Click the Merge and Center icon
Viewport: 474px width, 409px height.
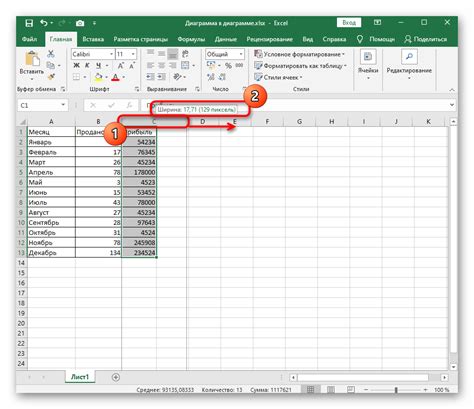pyautogui.click(x=185, y=65)
